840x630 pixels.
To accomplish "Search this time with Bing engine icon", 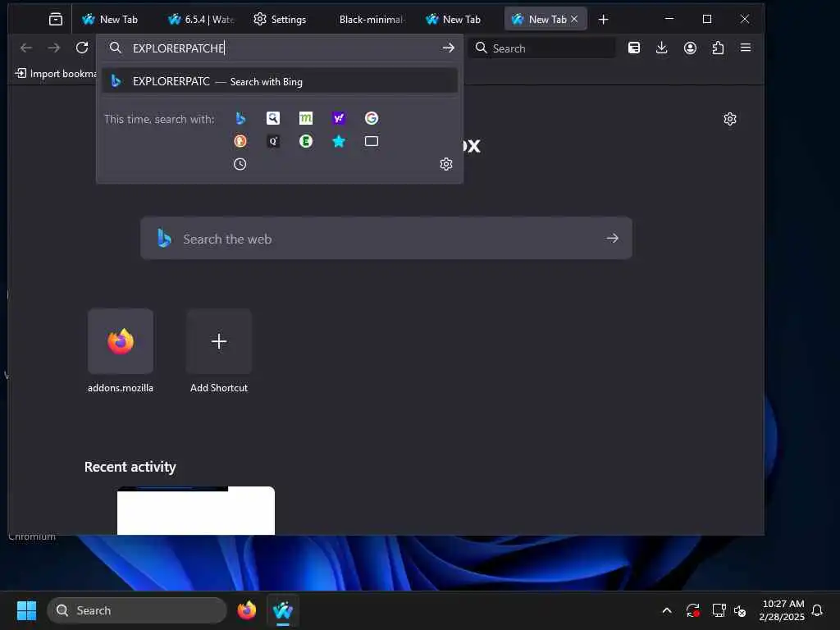I will click(x=240, y=118).
